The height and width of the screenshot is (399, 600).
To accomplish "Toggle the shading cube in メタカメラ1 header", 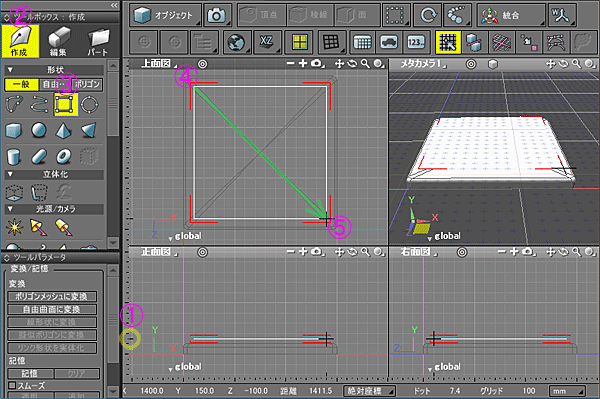I will click(x=493, y=64).
